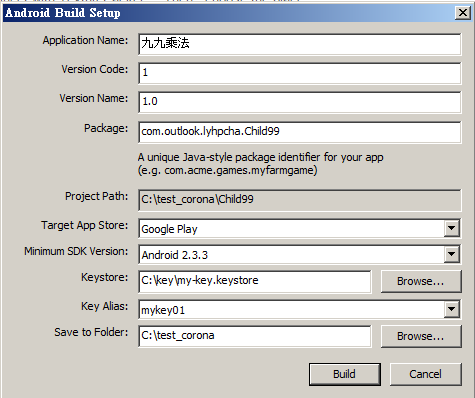This screenshot has height=398, width=475.
Task: Click the Package label
Action: 106,129
